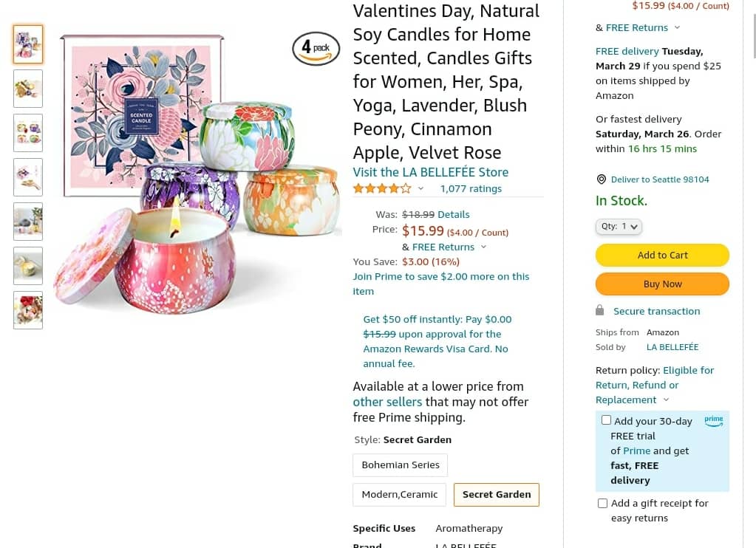
Task: Expand the return policy Replacement chevron
Action: pyautogui.click(x=667, y=400)
